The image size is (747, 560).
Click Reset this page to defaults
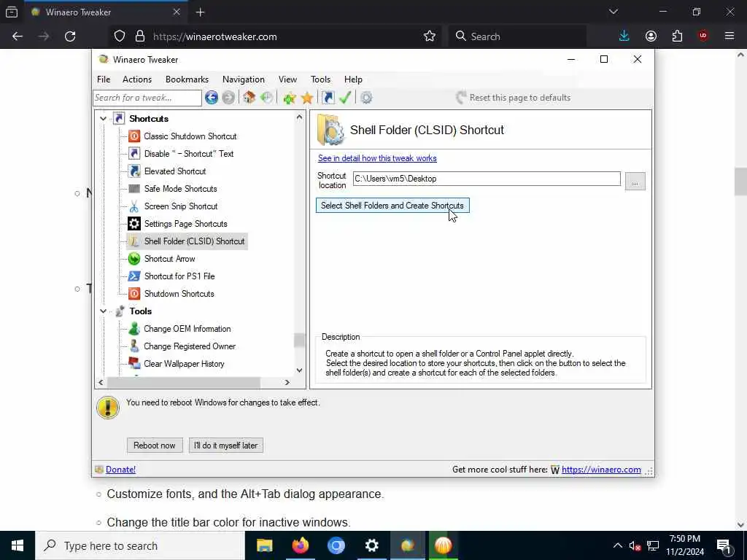(x=513, y=98)
